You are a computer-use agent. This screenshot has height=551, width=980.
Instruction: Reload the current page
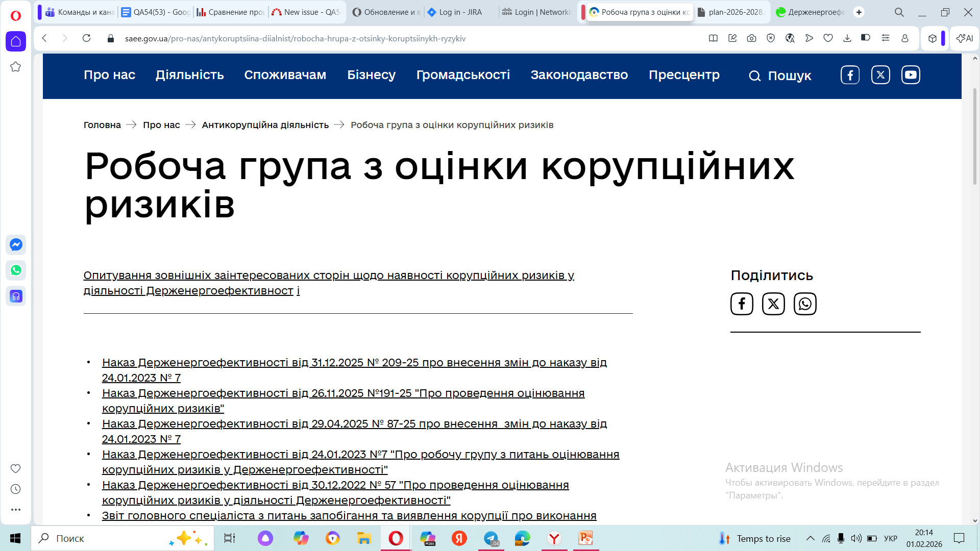(86, 38)
